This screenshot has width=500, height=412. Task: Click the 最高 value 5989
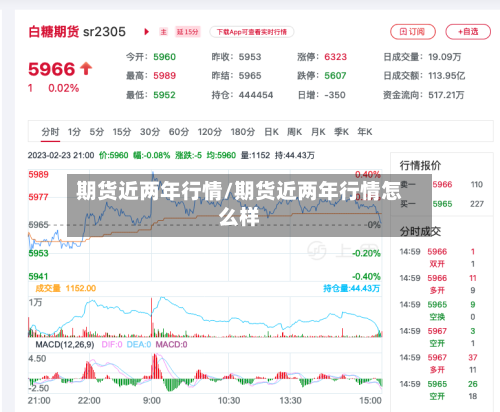click(x=164, y=76)
